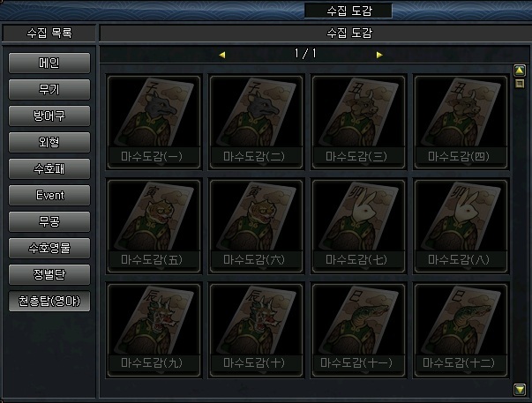Click the 수집 도감 title tab
The width and height of the screenshot is (532, 403).
click(x=348, y=11)
